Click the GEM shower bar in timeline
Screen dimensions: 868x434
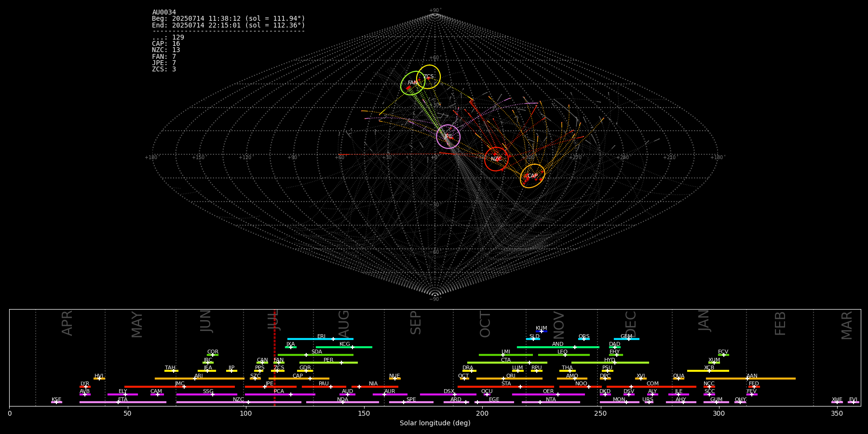point(626,339)
